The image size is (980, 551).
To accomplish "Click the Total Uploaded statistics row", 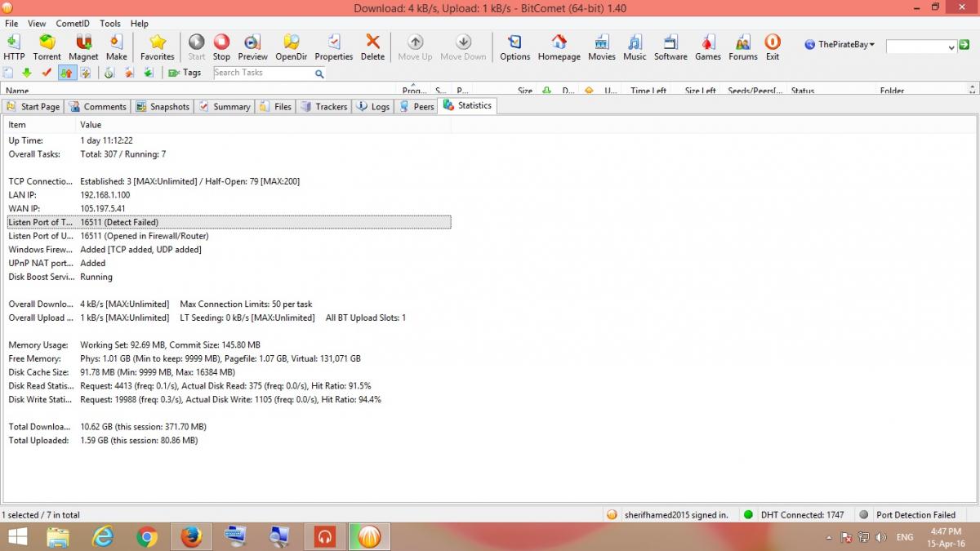I will (x=229, y=440).
